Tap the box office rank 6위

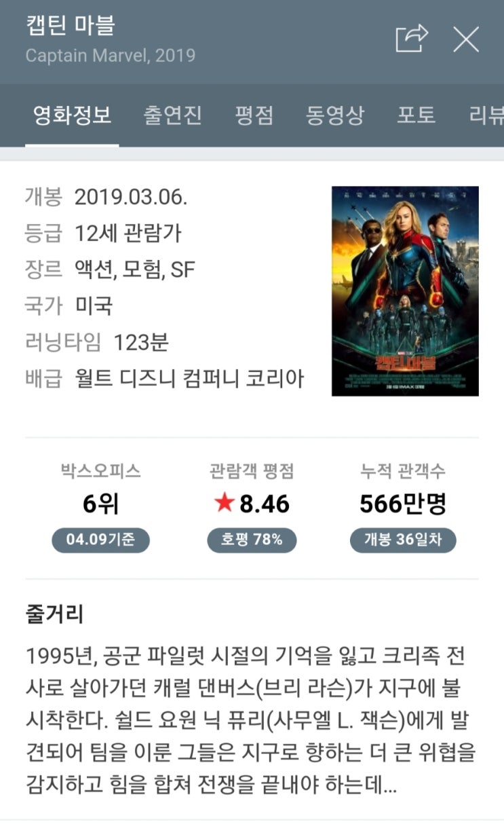100,504
